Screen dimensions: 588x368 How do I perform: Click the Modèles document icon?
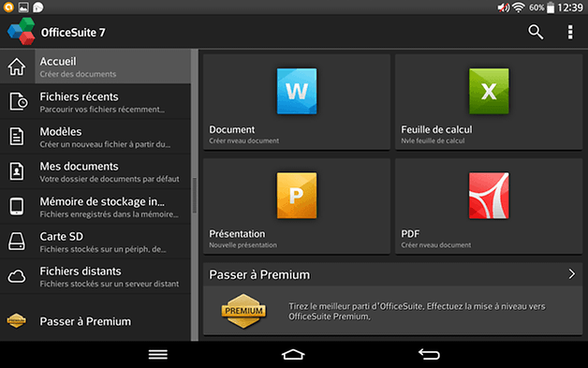(17, 136)
